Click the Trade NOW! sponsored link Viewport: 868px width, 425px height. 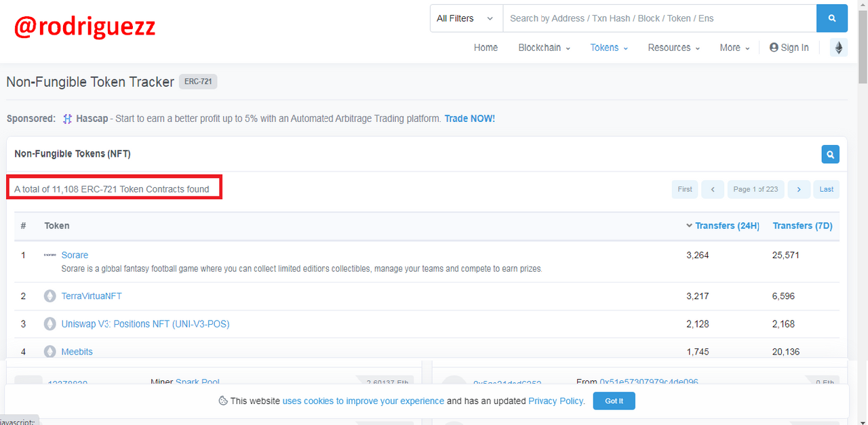tap(470, 119)
